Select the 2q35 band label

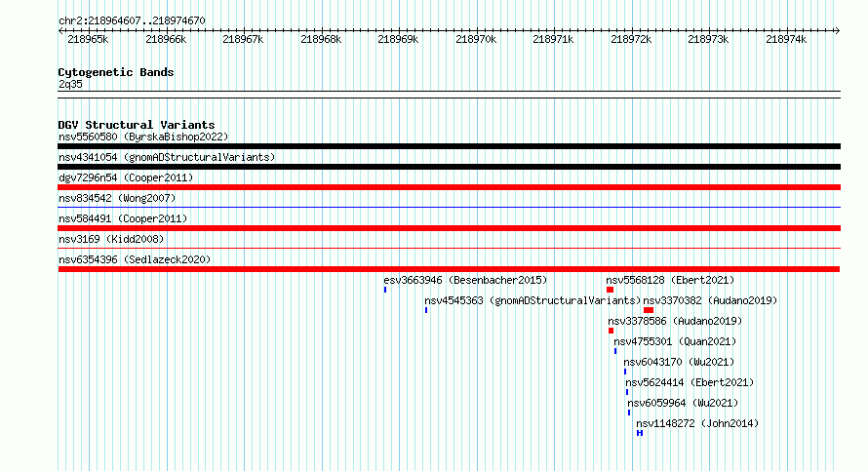70,84
